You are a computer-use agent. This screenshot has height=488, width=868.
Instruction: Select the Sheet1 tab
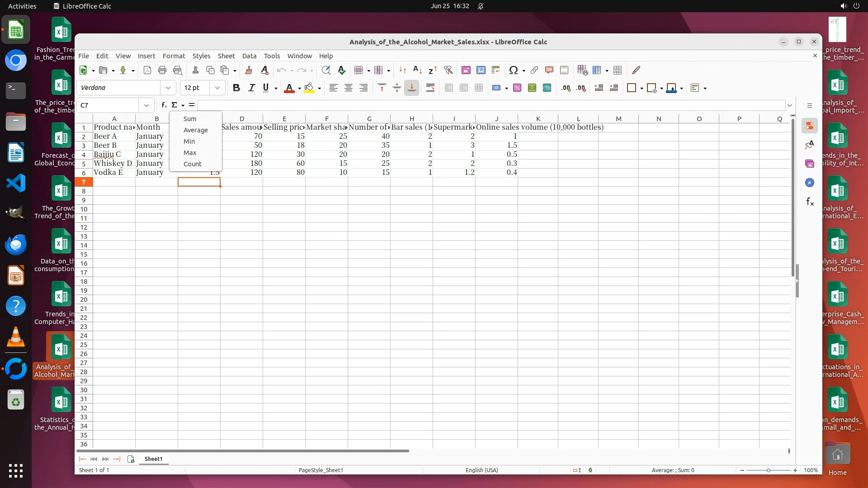(x=153, y=459)
